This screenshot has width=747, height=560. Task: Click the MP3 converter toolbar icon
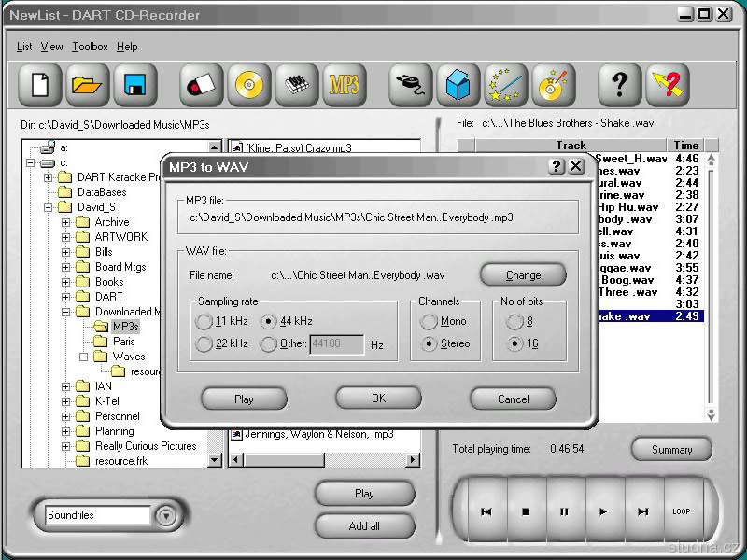point(344,86)
